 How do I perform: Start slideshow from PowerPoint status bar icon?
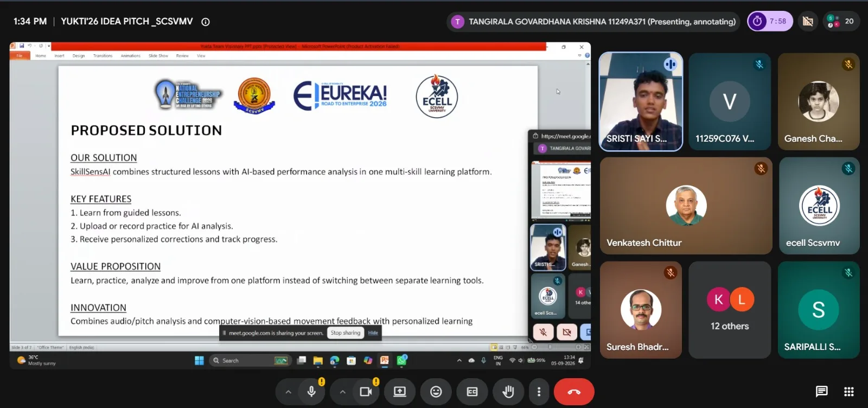click(515, 347)
